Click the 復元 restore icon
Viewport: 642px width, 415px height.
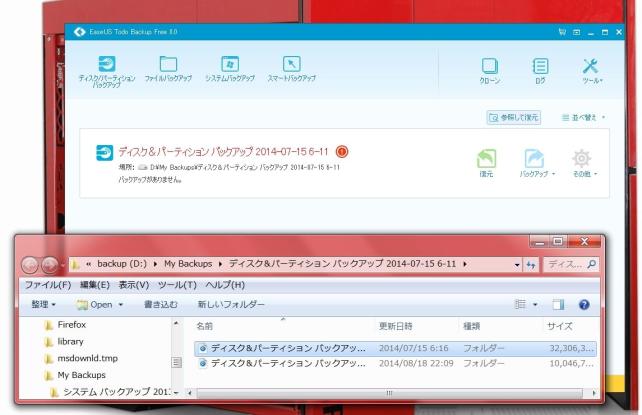pyautogui.click(x=486, y=163)
